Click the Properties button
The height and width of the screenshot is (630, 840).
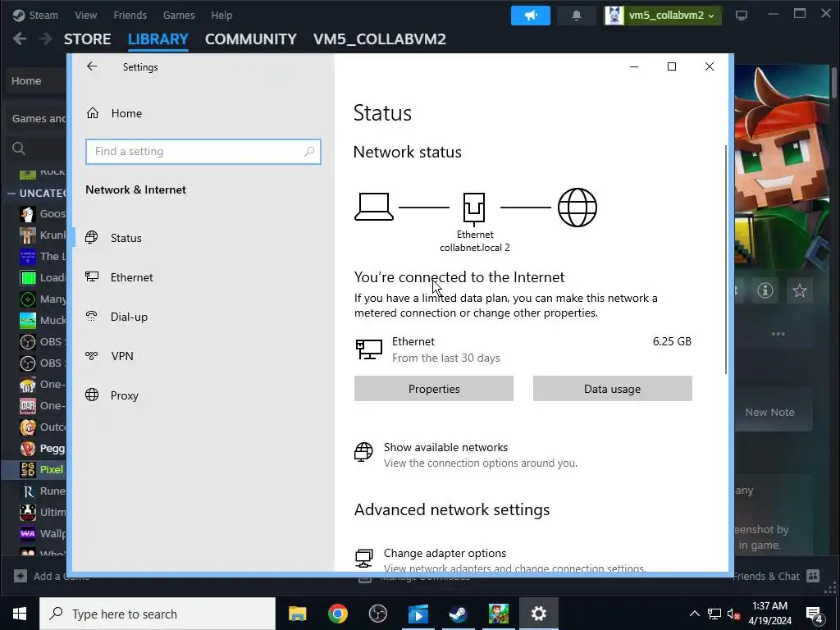[433, 388]
